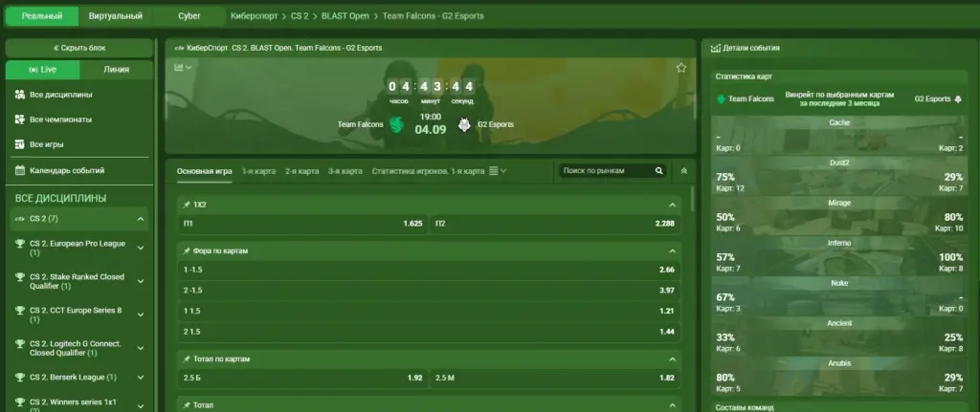Add the match to favorites with the star icon
The width and height of the screenshot is (980, 412).
tap(681, 68)
